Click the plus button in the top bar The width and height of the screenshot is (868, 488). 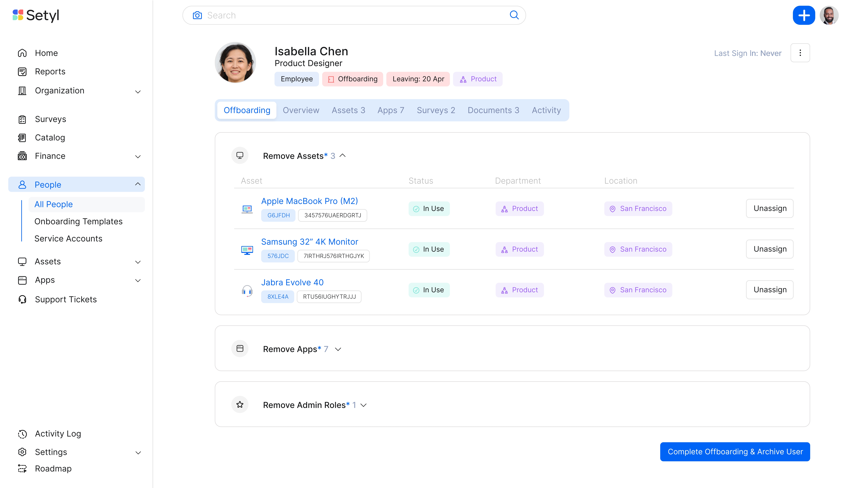tap(804, 15)
